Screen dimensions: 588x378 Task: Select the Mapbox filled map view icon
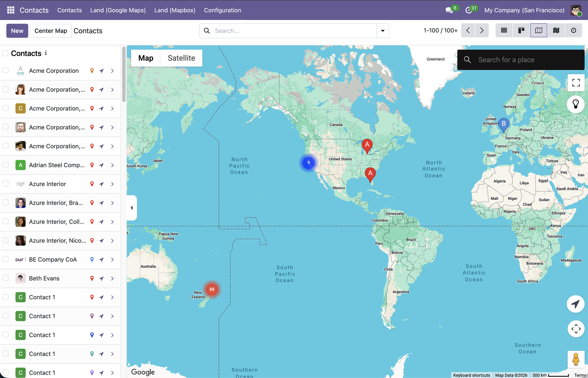[x=556, y=30]
